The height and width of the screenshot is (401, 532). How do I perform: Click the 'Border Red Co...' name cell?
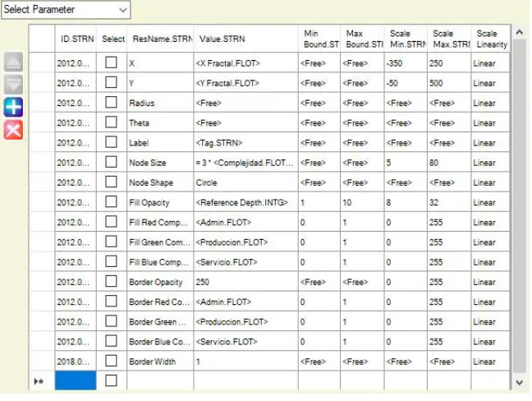[160, 302]
